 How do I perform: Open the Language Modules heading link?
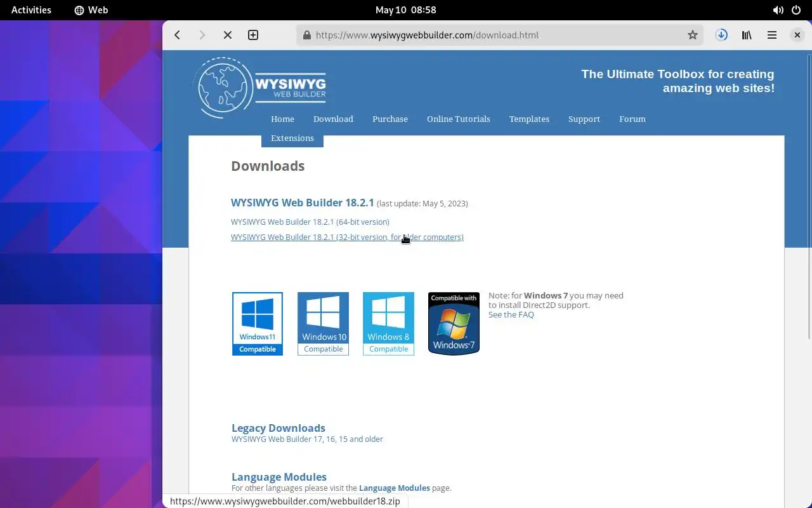click(x=279, y=477)
